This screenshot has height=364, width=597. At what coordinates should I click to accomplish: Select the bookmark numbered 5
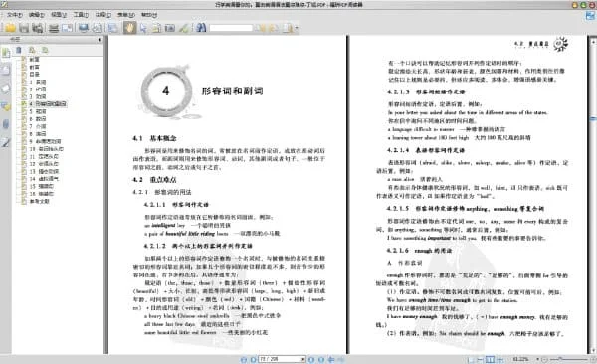(x=38, y=111)
